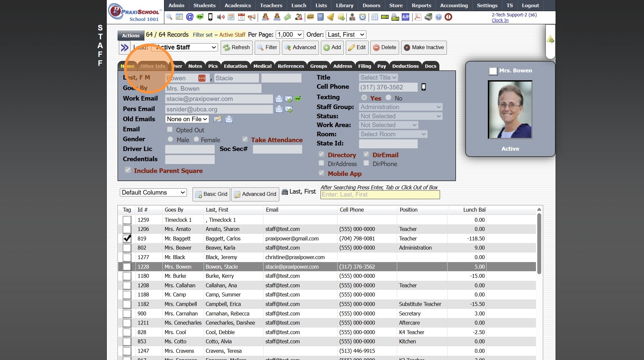Click the mobile phone toolbar icon
The height and width of the screenshot is (360, 644).
point(210,17)
